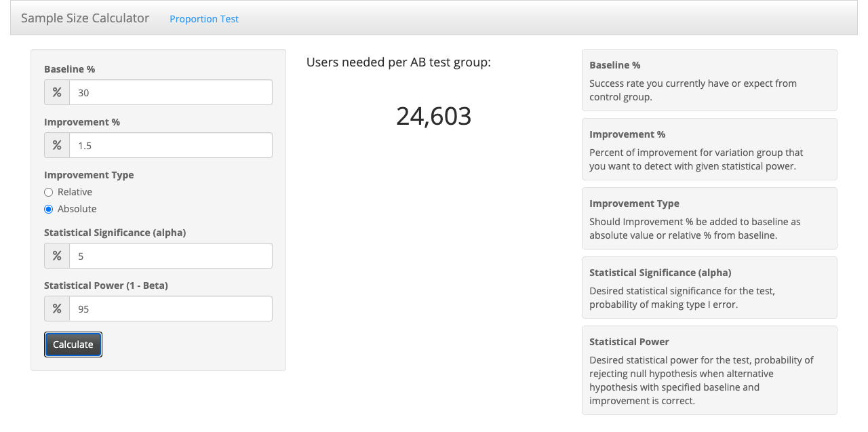Click the % prefix on Statistical Significance field
The image size is (868, 432).
[x=56, y=256]
